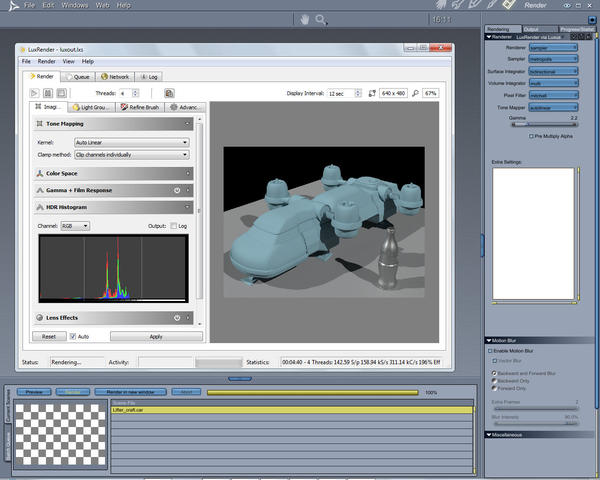The image size is (600, 480).
Task: Click the Apply button
Action: [x=155, y=337]
